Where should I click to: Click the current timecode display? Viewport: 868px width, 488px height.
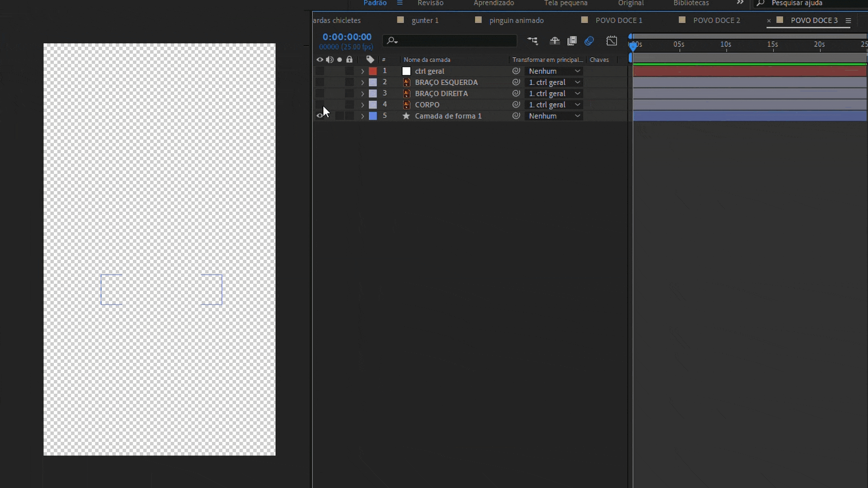[347, 37]
